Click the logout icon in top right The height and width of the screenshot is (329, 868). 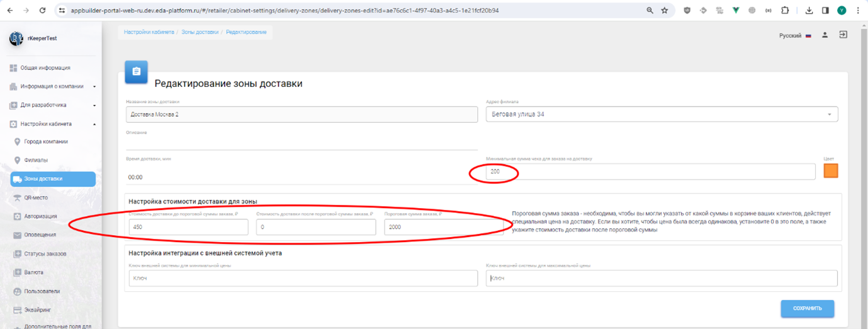pyautogui.click(x=843, y=35)
